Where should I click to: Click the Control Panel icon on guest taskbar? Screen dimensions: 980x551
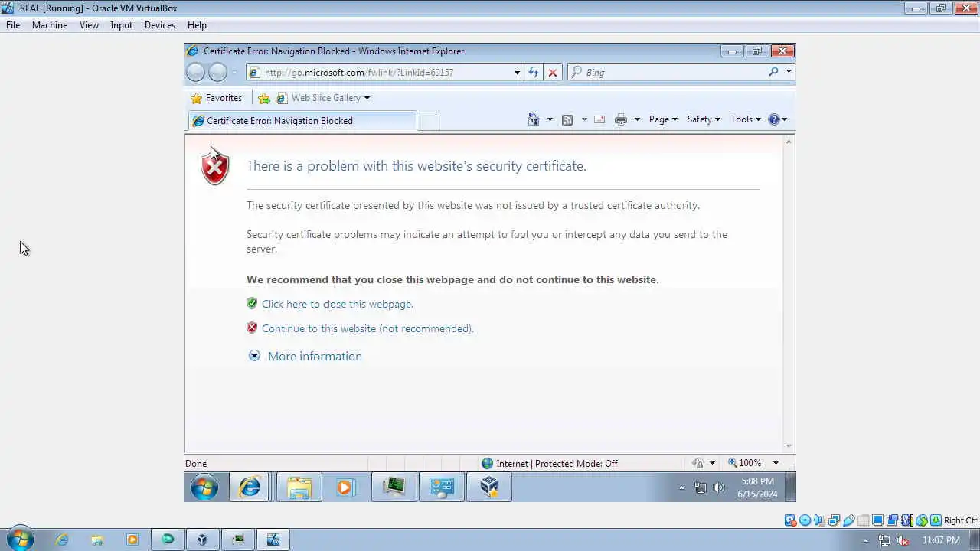(442, 487)
